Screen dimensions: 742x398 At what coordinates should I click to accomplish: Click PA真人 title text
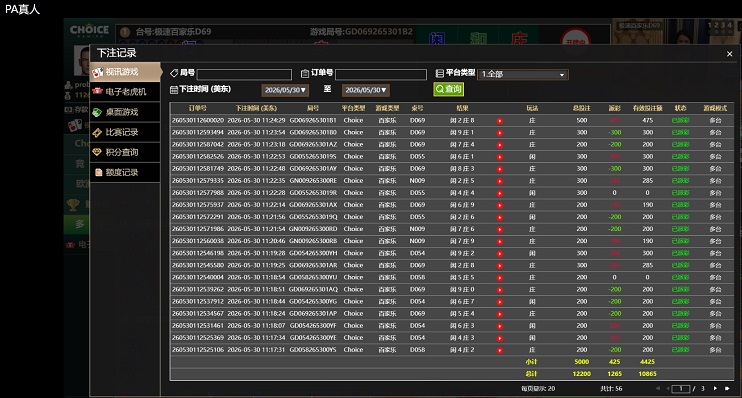(x=22, y=9)
